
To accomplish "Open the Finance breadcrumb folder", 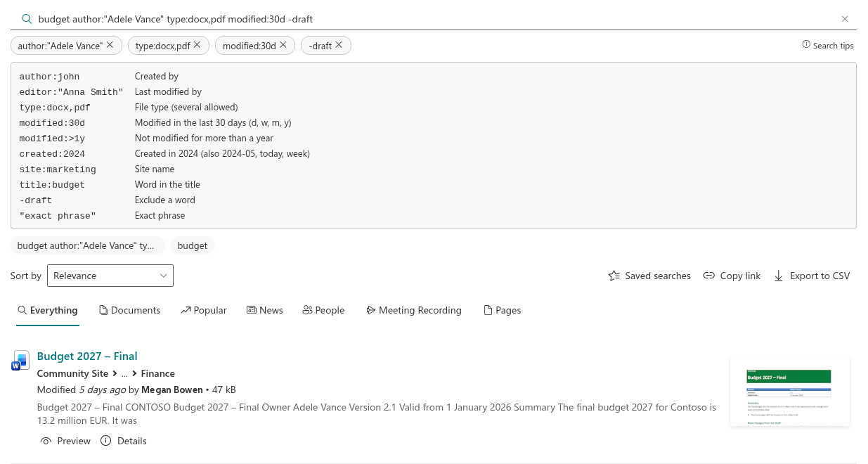I will [158, 373].
